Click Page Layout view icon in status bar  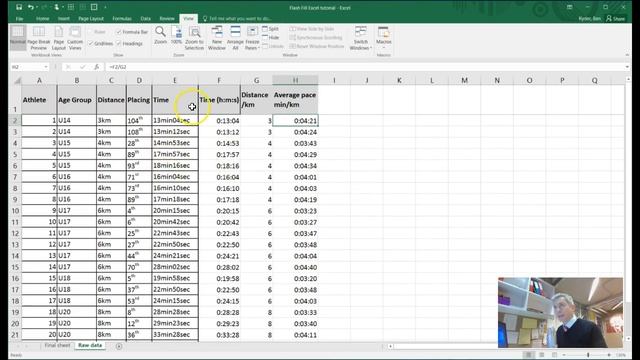(542, 355)
